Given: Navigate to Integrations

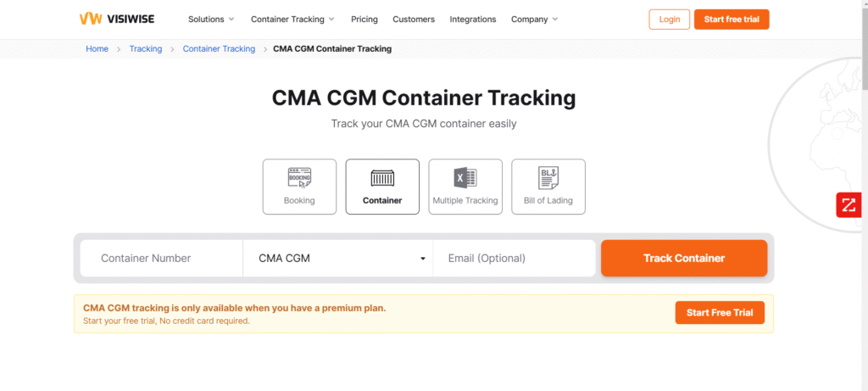Looking at the screenshot, I should pyautogui.click(x=473, y=20).
